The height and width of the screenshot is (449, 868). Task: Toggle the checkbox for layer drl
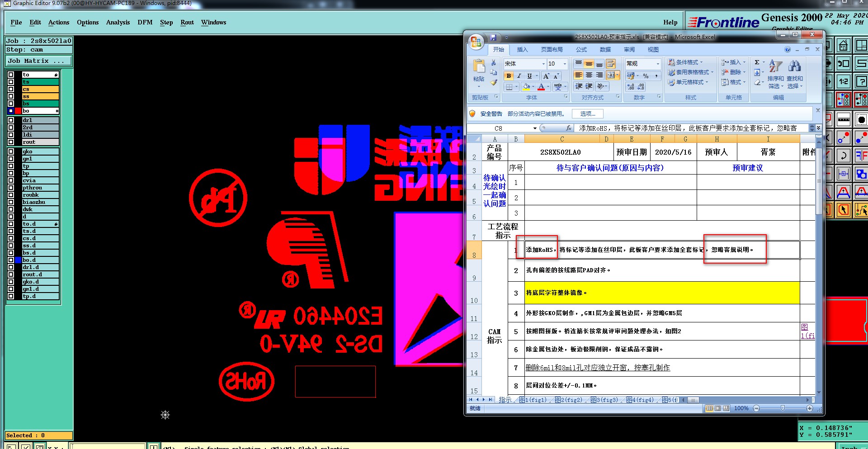[11, 120]
